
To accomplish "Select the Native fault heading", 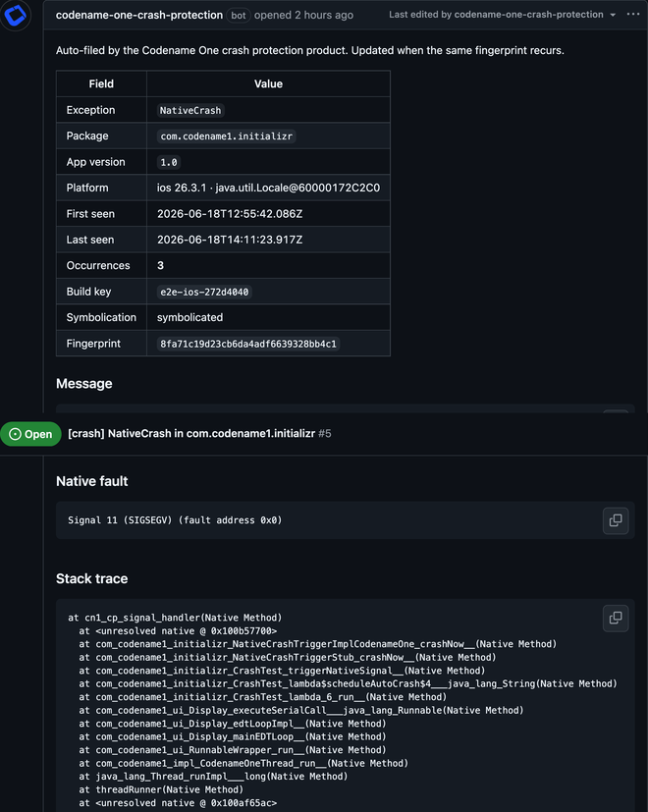I will coord(91,481).
